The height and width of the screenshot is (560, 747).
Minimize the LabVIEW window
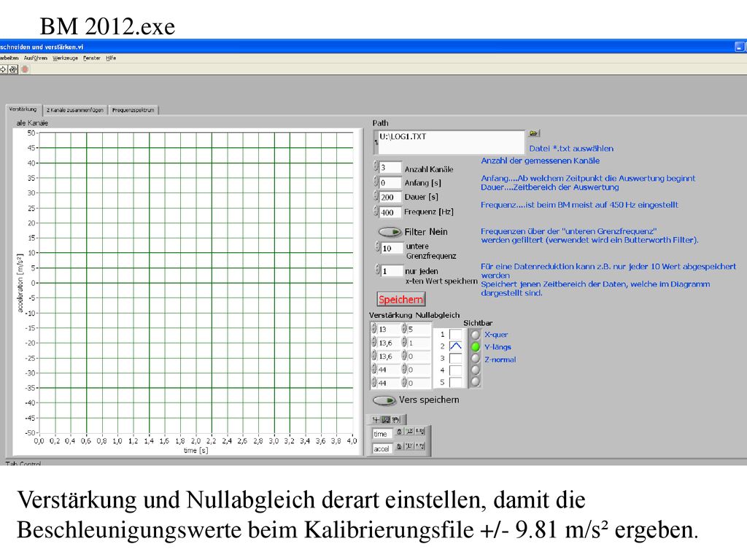point(739,47)
